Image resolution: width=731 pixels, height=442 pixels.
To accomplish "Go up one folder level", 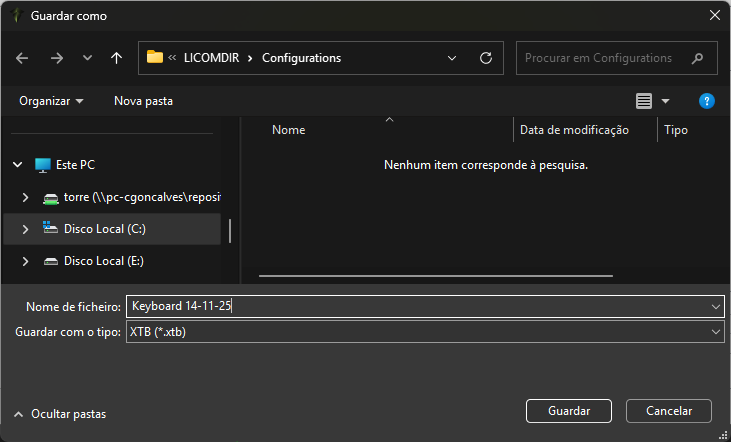I will click(x=117, y=58).
